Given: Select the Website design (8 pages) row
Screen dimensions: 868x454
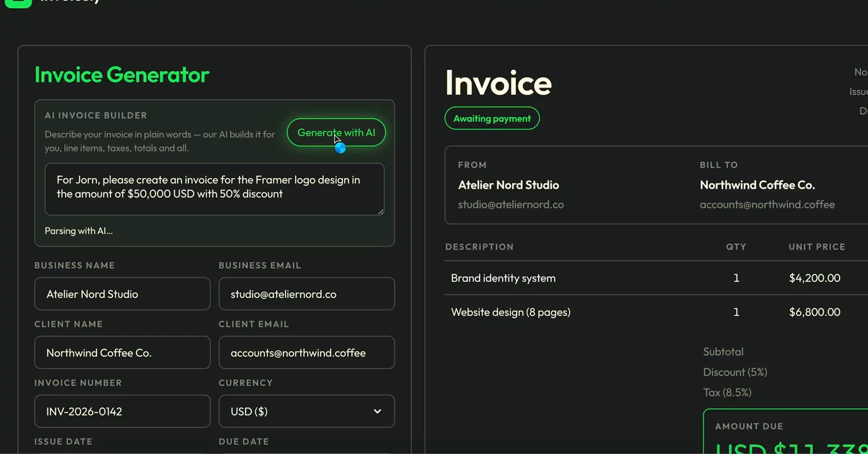Looking at the screenshot, I should click(656, 312).
